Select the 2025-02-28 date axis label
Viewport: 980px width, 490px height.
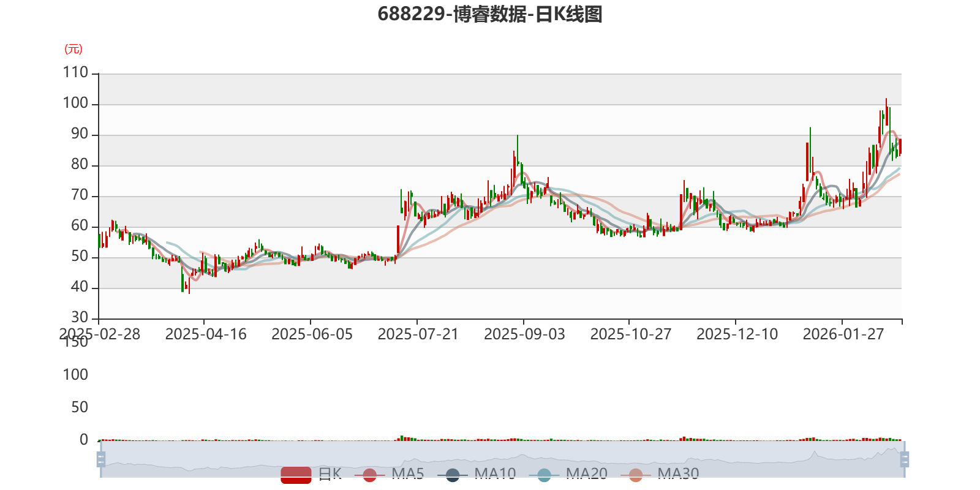pyautogui.click(x=99, y=334)
